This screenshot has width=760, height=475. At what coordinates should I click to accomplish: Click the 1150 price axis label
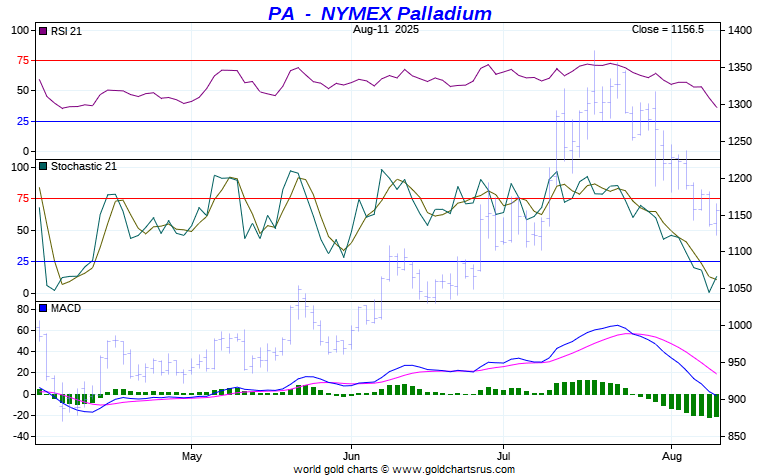click(740, 215)
